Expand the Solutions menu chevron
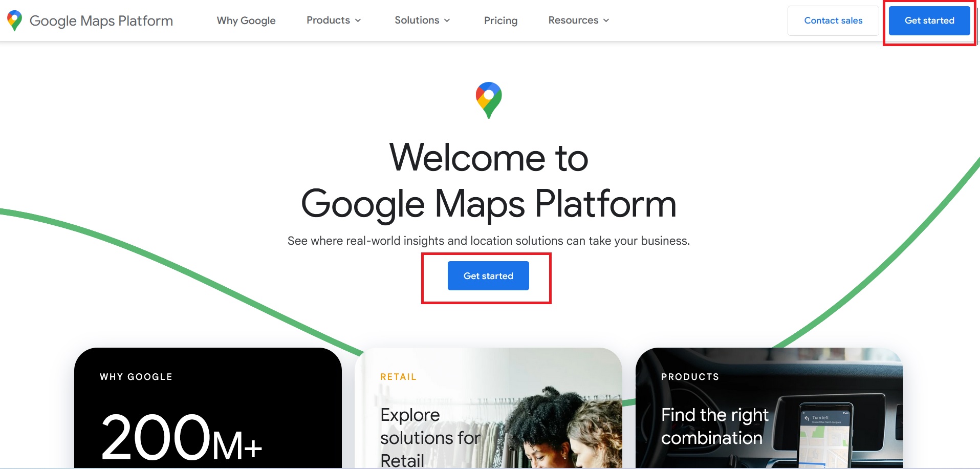This screenshot has width=980, height=469. (x=447, y=20)
